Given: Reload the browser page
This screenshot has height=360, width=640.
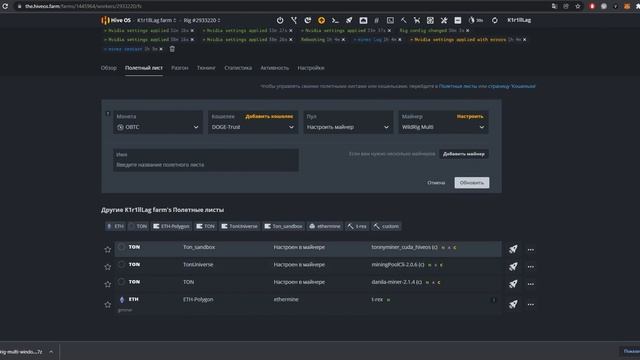Looking at the screenshot, I should coord(5,6).
